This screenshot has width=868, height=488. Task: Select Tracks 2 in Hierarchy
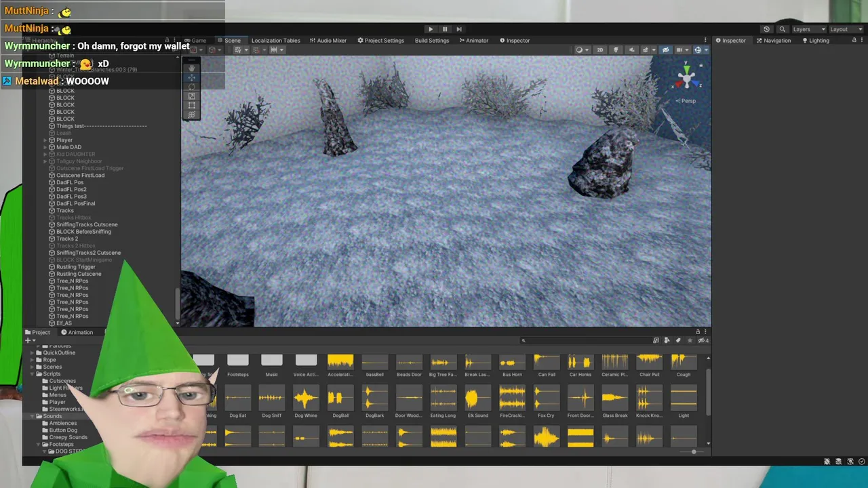pos(66,239)
